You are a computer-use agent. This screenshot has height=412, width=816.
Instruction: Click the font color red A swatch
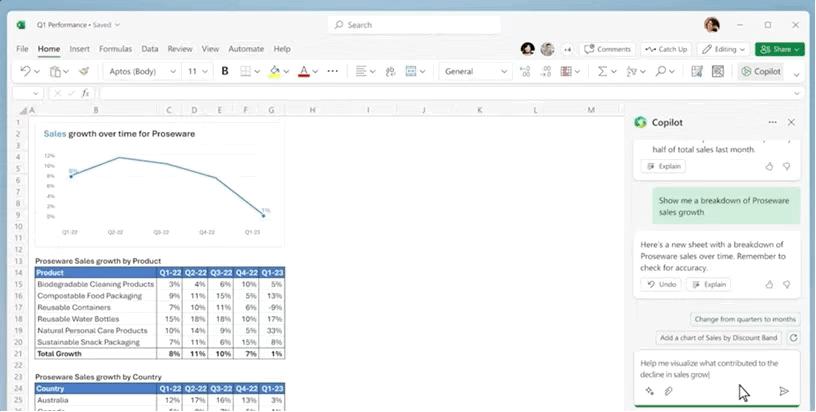[x=302, y=71]
